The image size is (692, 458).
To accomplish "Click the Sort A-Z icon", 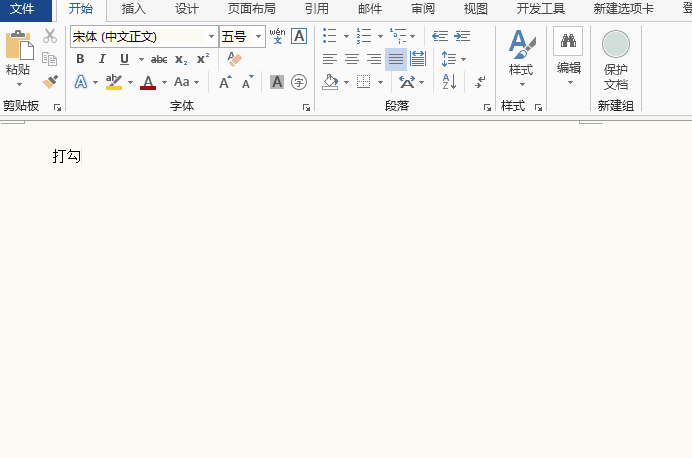I will pyautogui.click(x=449, y=82).
